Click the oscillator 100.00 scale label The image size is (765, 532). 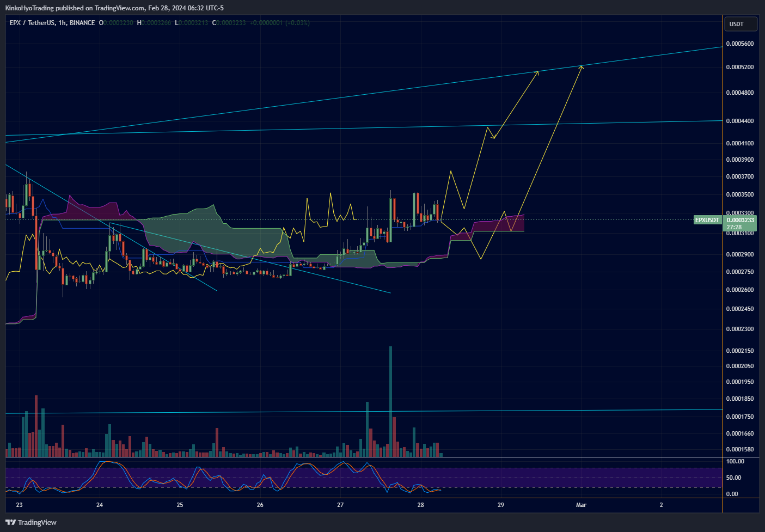pyautogui.click(x=735, y=461)
